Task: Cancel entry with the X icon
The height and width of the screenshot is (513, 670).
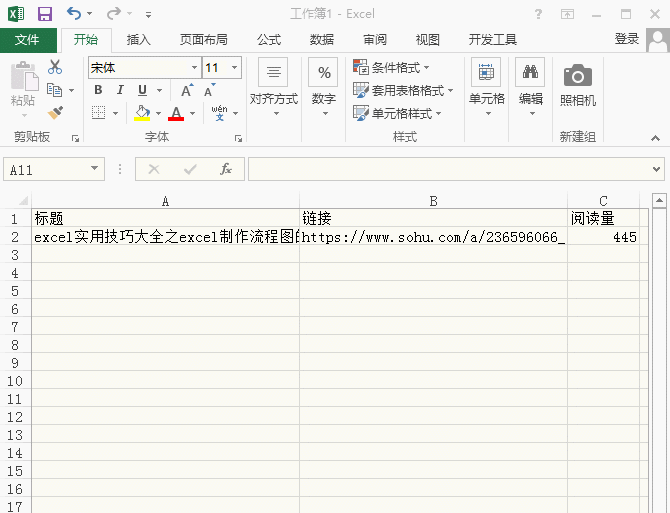Action: [x=154, y=170]
